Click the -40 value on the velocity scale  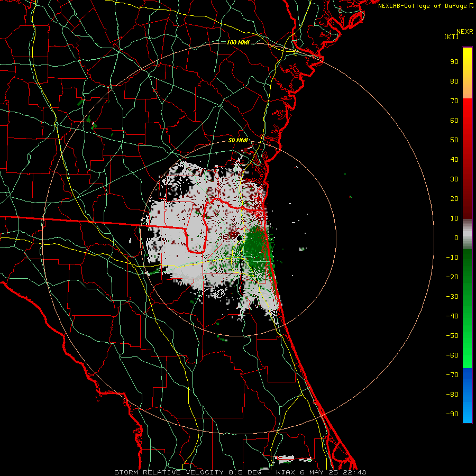point(452,316)
